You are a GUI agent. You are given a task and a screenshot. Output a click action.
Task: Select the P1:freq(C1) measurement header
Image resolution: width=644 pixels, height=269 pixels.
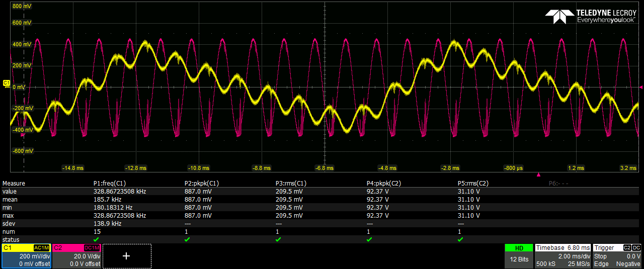[109, 184]
